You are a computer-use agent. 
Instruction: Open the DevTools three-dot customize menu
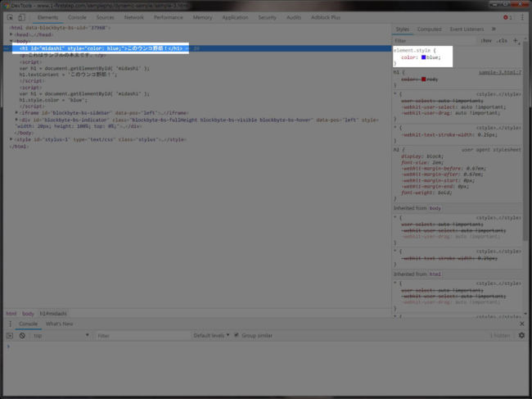pos(522,17)
